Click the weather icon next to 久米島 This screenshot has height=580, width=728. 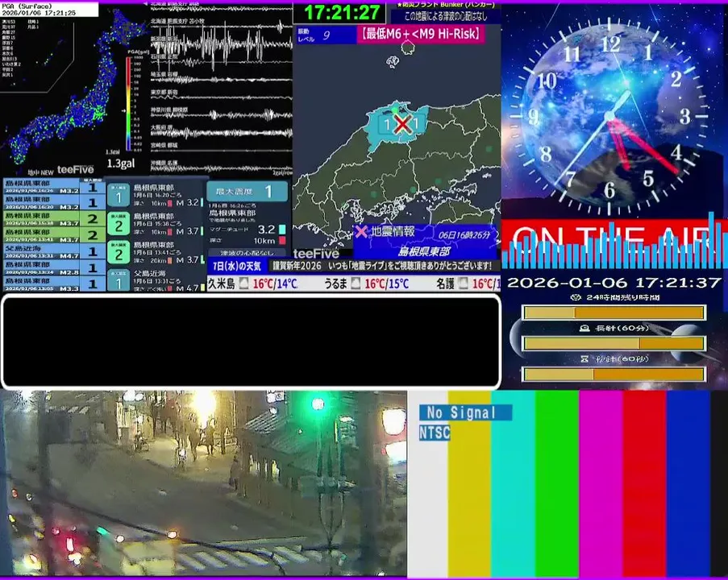coord(243,284)
